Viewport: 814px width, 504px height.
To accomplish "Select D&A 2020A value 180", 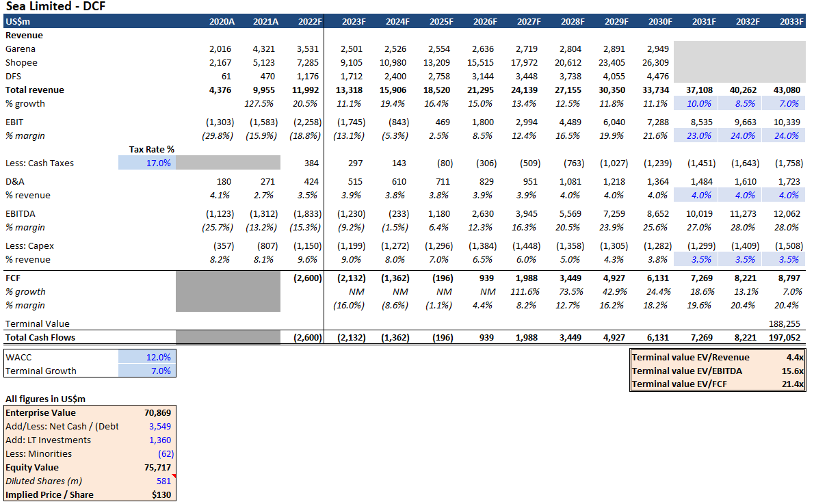I will click(224, 182).
